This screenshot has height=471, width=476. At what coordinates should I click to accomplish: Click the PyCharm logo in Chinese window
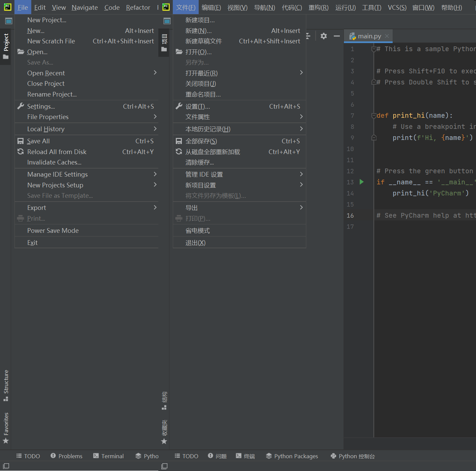tap(166, 7)
